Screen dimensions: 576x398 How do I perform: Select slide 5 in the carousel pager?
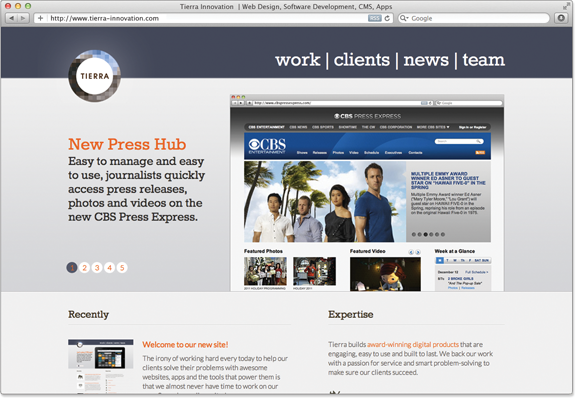[x=122, y=268]
